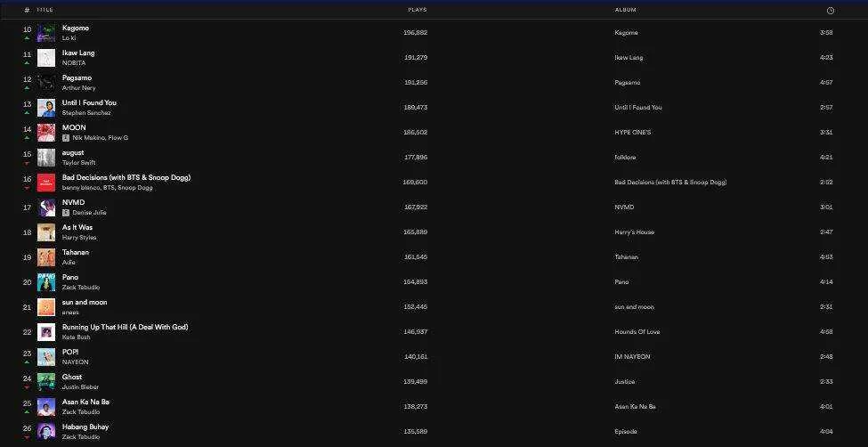Viewport: 868px width, 447px height.
Task: Open the Pano track title
Action: coord(70,278)
